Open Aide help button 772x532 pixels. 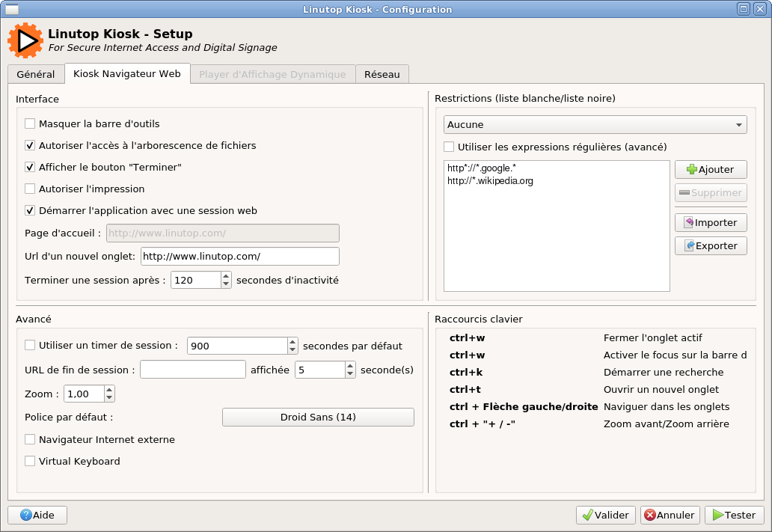(37, 515)
